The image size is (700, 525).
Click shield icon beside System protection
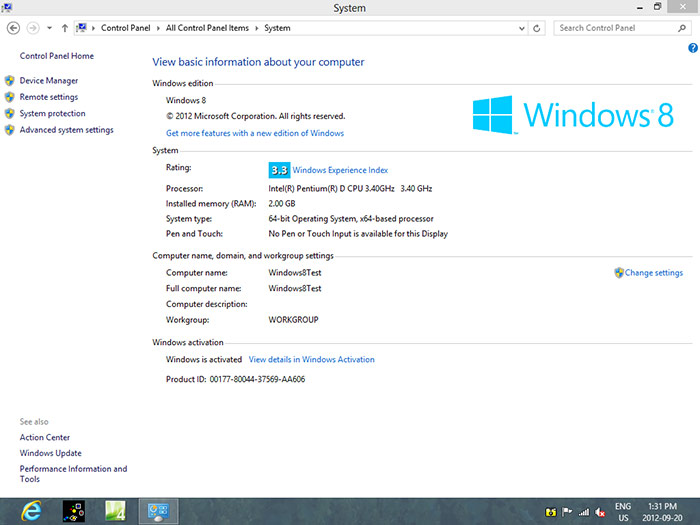(x=9, y=113)
